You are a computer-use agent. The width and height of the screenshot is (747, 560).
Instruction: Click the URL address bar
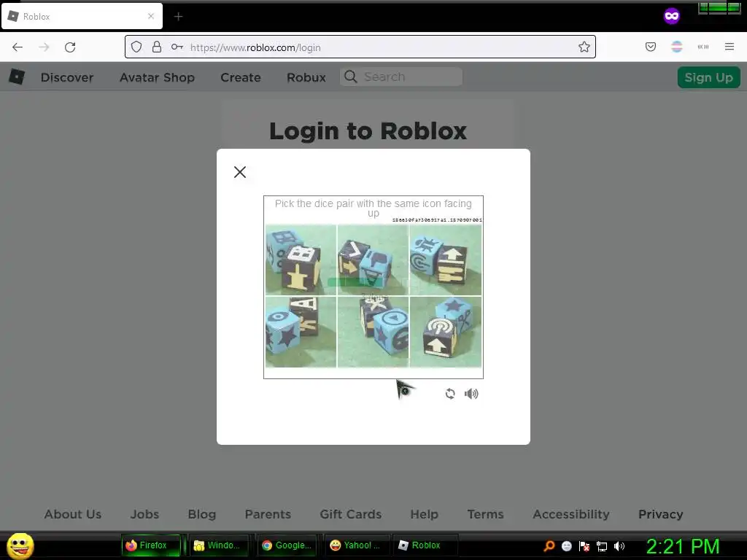(x=360, y=47)
